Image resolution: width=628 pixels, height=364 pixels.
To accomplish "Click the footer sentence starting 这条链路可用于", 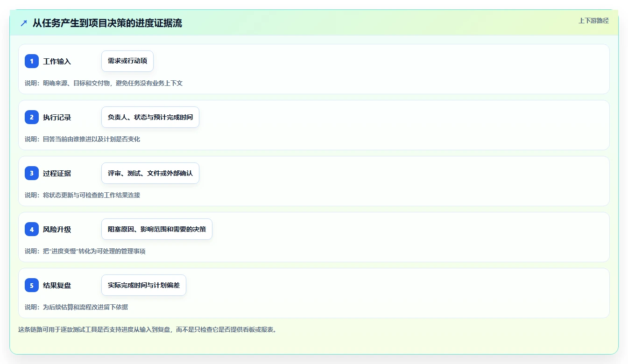I will (x=147, y=329).
